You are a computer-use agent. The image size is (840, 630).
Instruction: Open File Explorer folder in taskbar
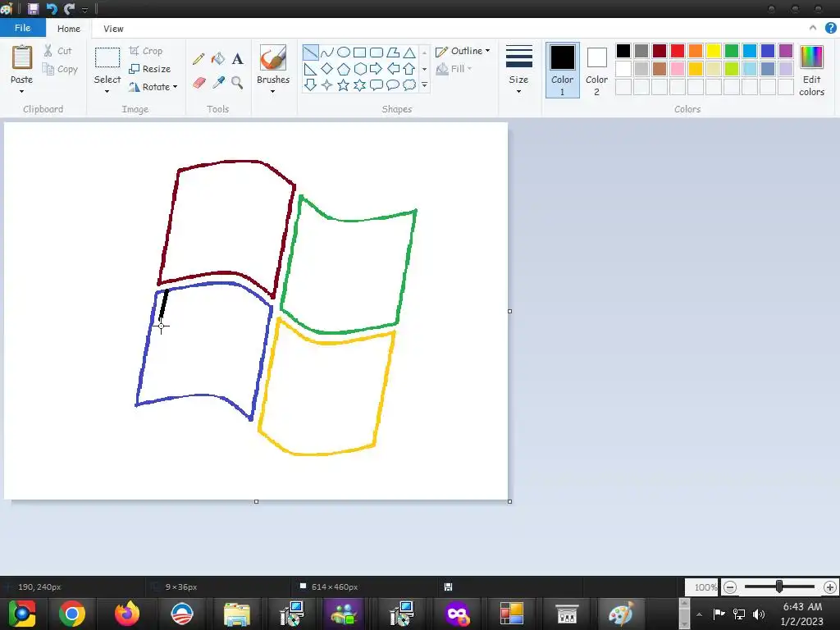(x=236, y=614)
